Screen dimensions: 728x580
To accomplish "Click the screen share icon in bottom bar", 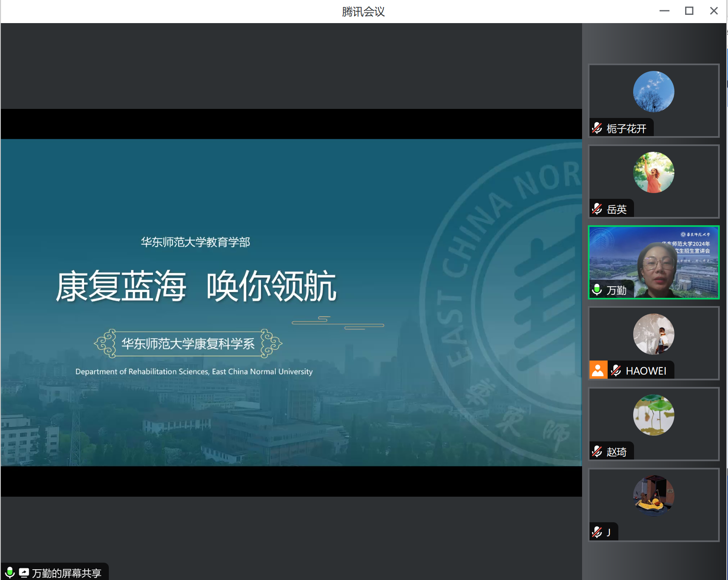I will pyautogui.click(x=24, y=573).
